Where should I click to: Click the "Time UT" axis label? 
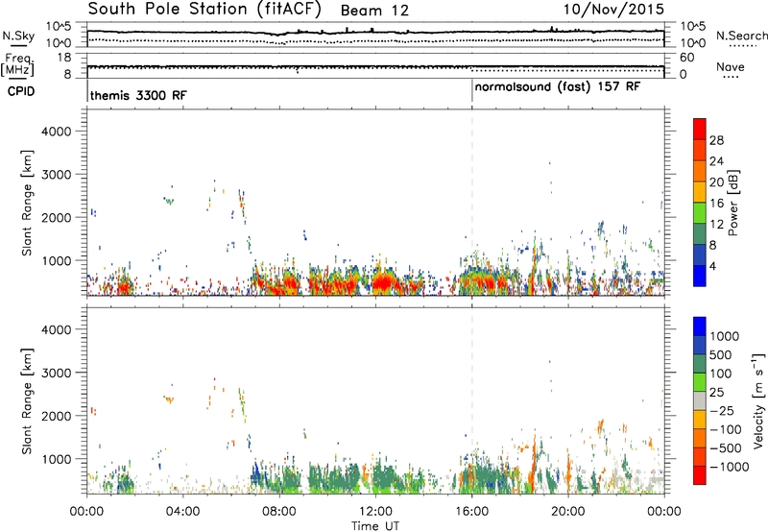(375, 526)
